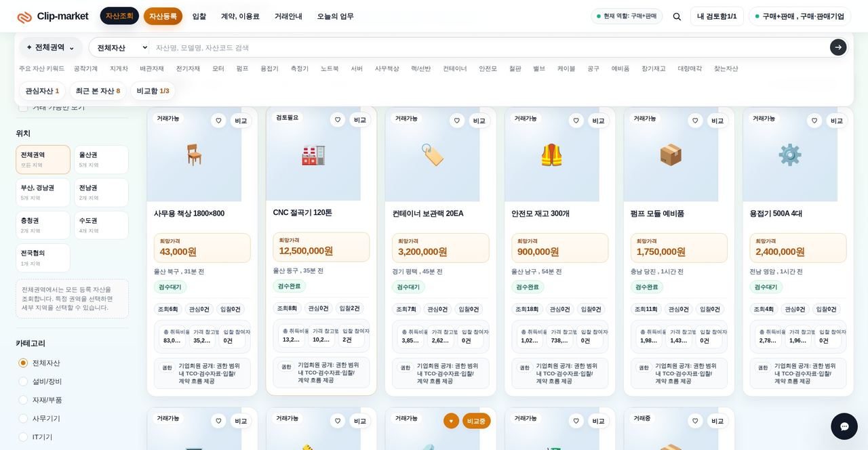Toggle 비교 on 안전모 재고 card
The image size is (868, 450).
tap(599, 121)
